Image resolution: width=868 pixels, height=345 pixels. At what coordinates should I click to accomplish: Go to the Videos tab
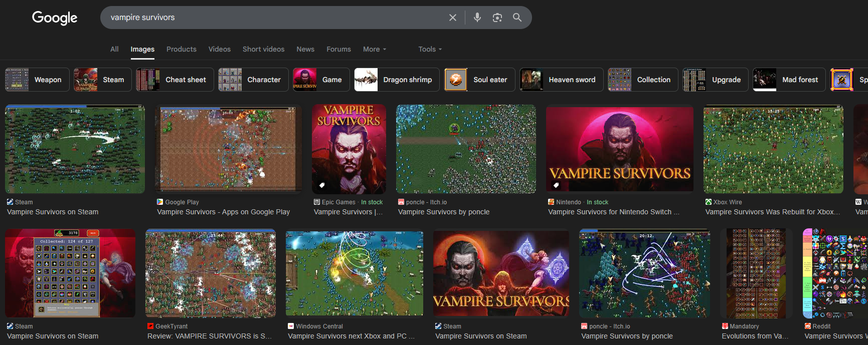220,49
